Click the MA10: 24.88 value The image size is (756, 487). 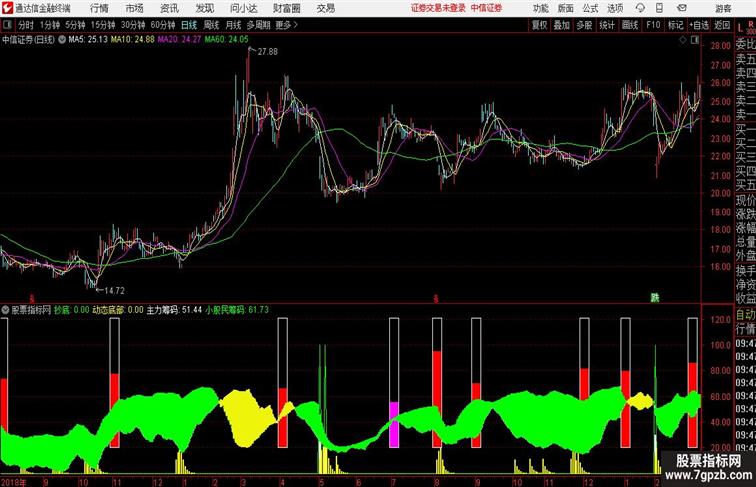[x=133, y=40]
